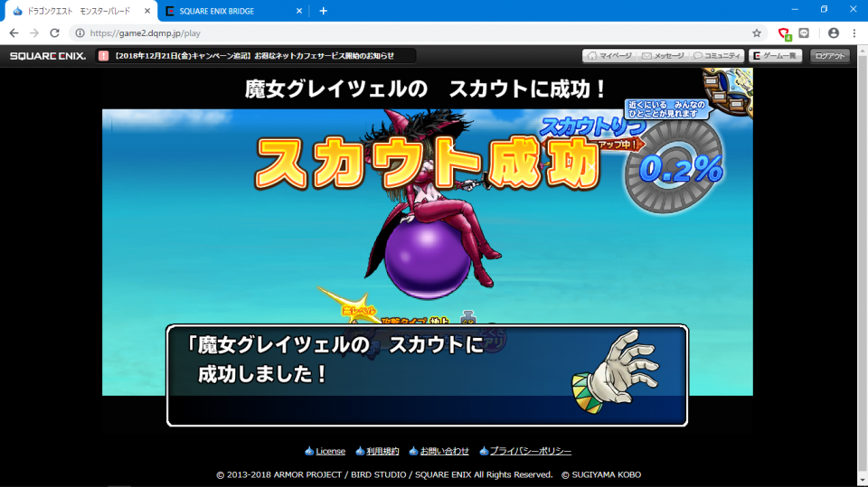Open the メッセージ button
Viewport: 868px width, 487px height.
663,56
